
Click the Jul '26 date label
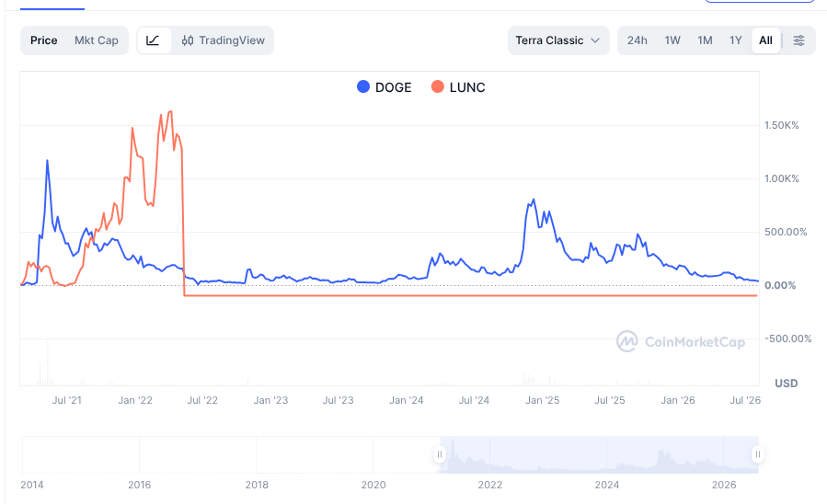745,400
